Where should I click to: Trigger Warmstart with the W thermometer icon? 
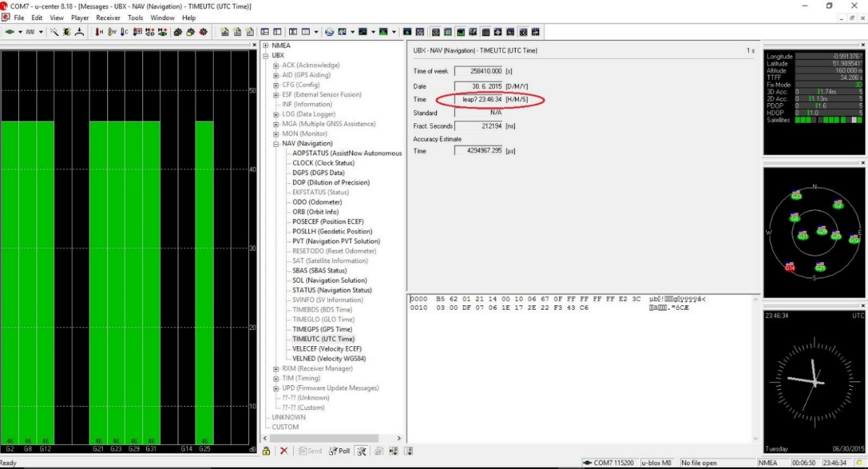[x=111, y=32]
